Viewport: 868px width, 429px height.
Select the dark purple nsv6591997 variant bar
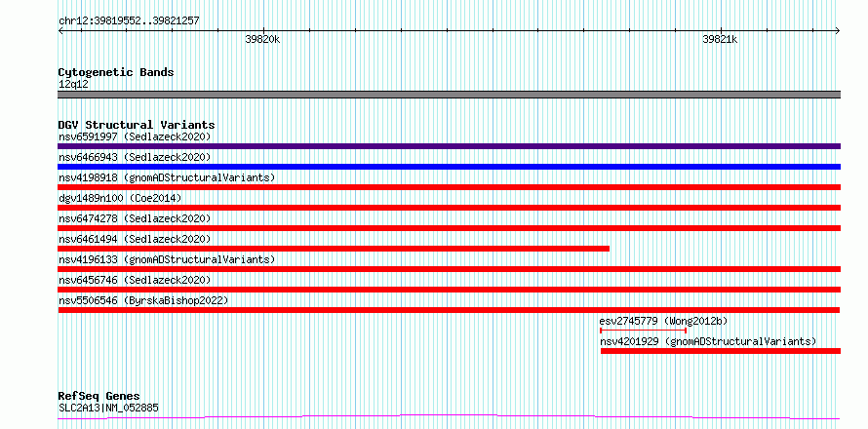(449, 146)
